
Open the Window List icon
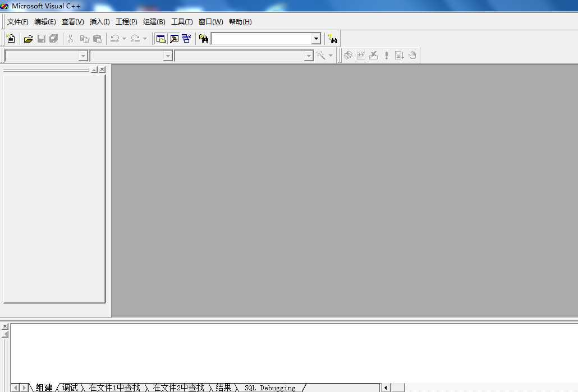click(186, 39)
